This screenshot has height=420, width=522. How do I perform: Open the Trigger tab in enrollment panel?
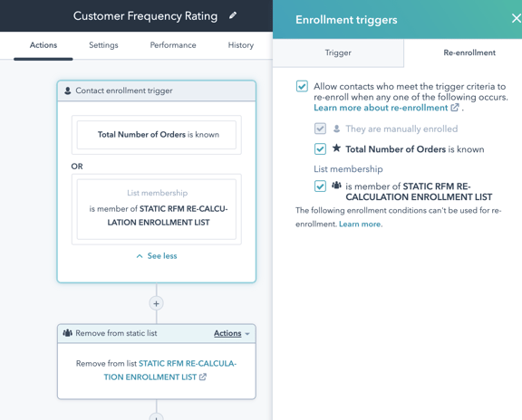338,52
